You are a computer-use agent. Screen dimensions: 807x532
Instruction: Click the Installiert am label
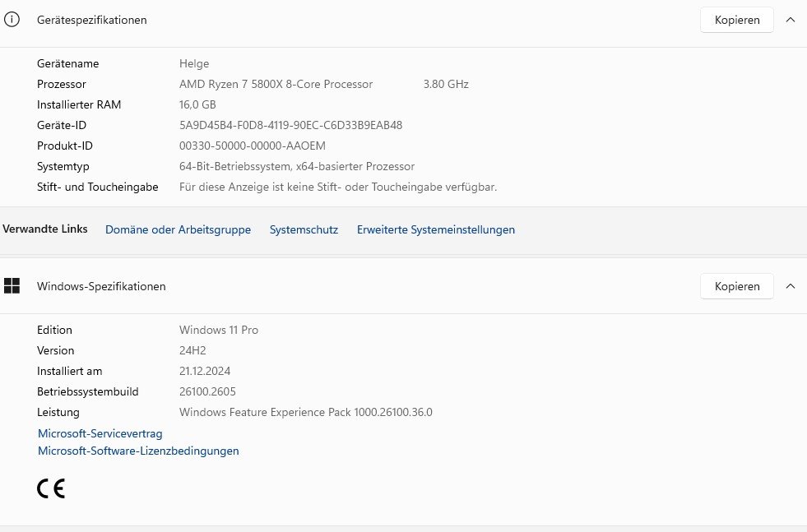pos(69,371)
